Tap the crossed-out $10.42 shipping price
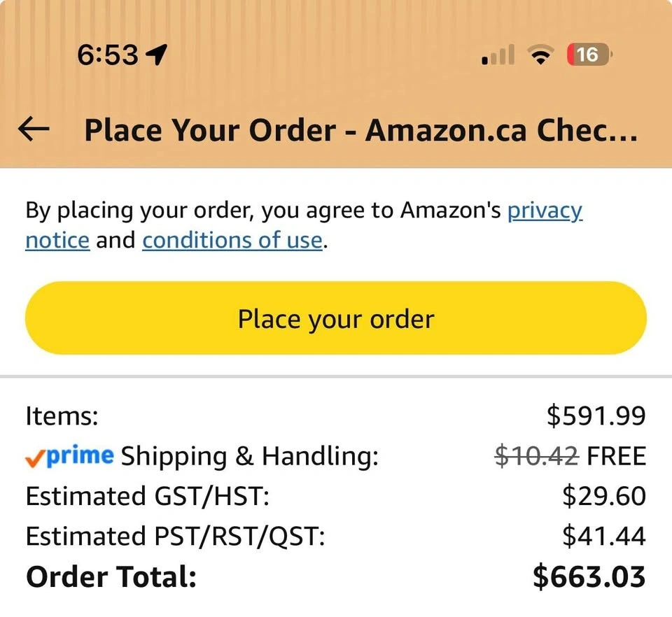The height and width of the screenshot is (617, 672). pos(536,456)
